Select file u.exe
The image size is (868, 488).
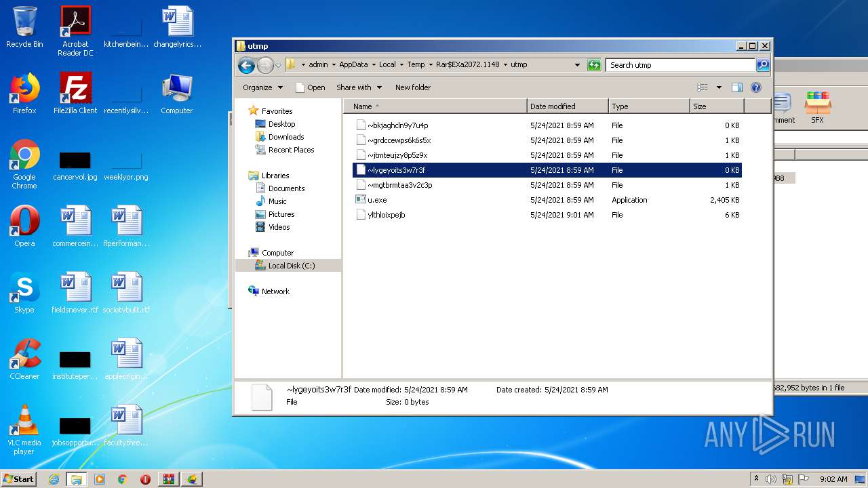547,200
